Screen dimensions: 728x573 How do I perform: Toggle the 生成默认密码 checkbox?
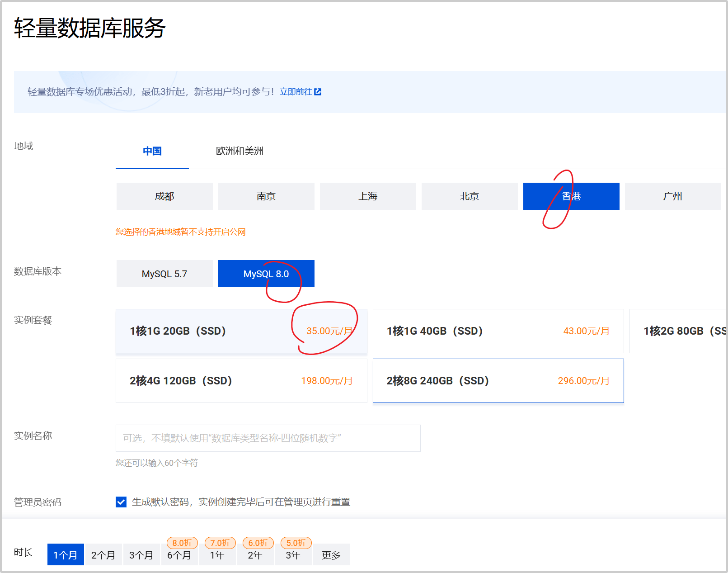coord(121,502)
